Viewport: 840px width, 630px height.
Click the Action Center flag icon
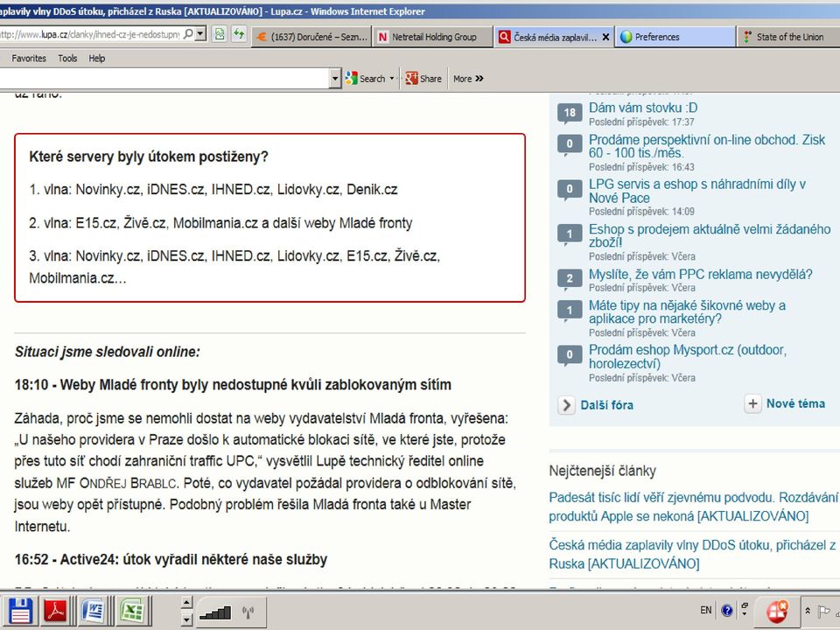pyautogui.click(x=823, y=611)
